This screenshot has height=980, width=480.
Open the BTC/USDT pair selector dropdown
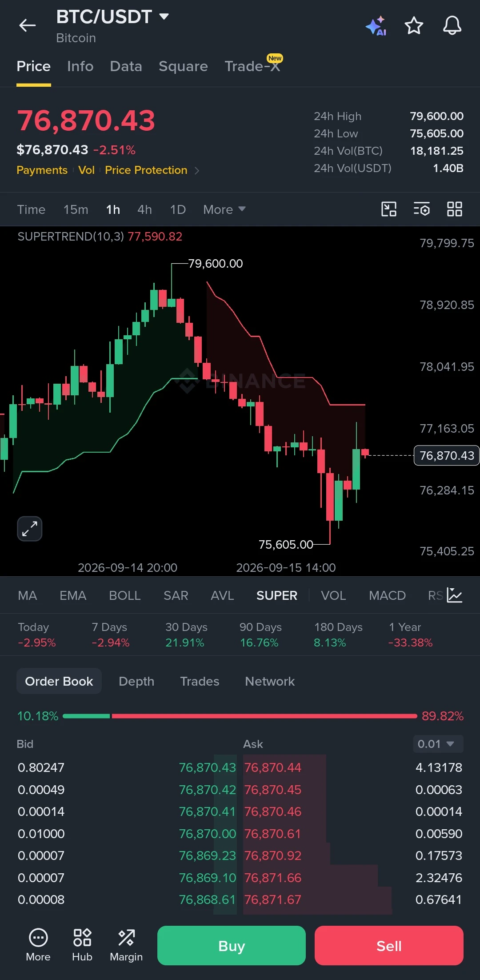112,17
